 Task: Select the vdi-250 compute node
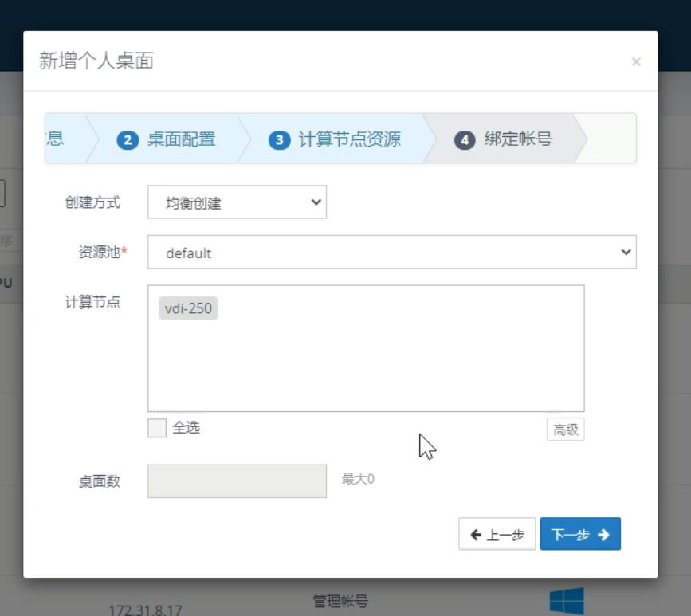(188, 308)
